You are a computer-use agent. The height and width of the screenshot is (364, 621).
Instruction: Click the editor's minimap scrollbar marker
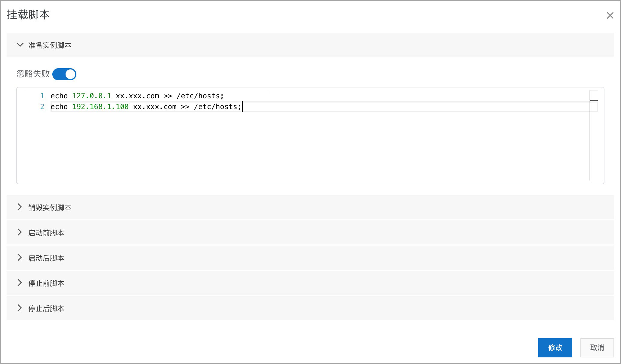[594, 101]
